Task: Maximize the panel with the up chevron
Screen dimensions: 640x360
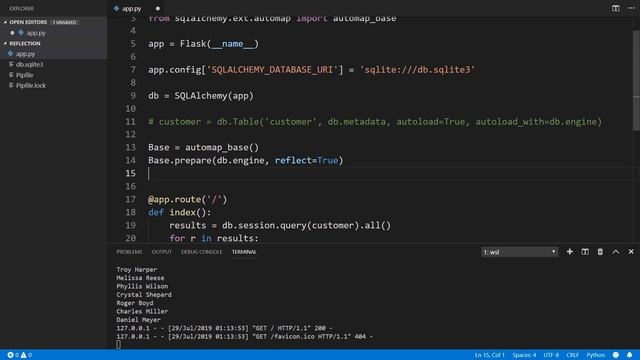Action: tap(616, 252)
